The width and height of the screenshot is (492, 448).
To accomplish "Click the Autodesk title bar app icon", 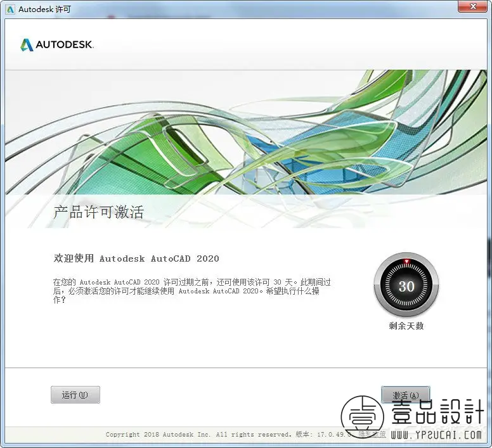I will [x=11, y=10].
